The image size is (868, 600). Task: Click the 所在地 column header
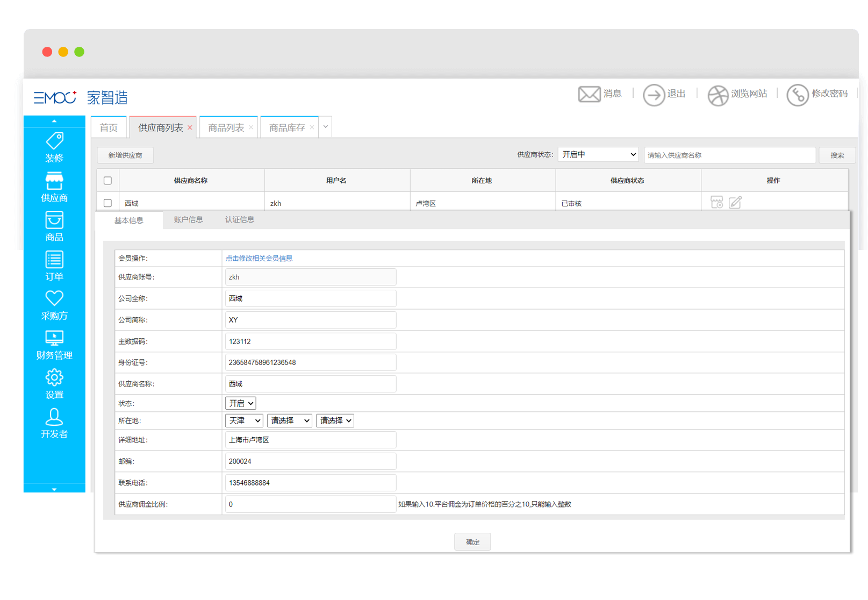click(482, 181)
